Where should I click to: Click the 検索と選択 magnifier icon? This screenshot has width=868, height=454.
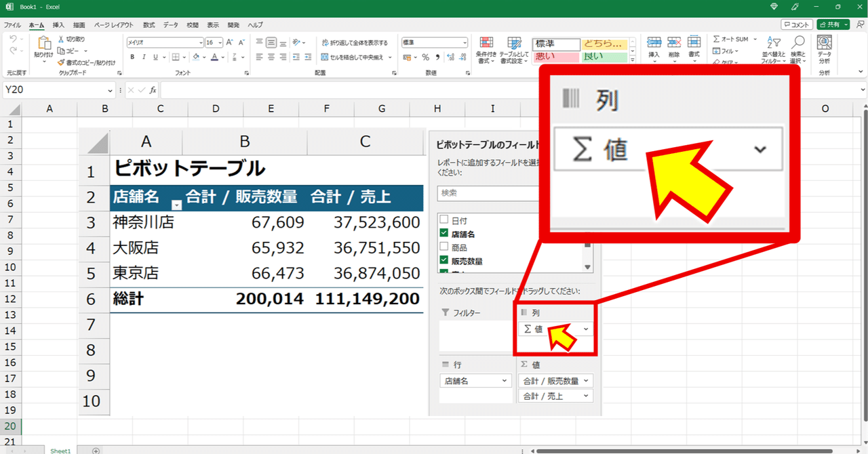(798, 42)
